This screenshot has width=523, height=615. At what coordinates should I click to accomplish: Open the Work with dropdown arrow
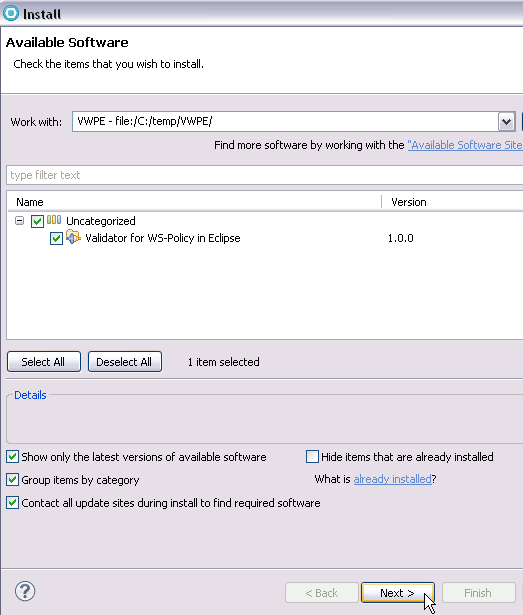(x=507, y=122)
